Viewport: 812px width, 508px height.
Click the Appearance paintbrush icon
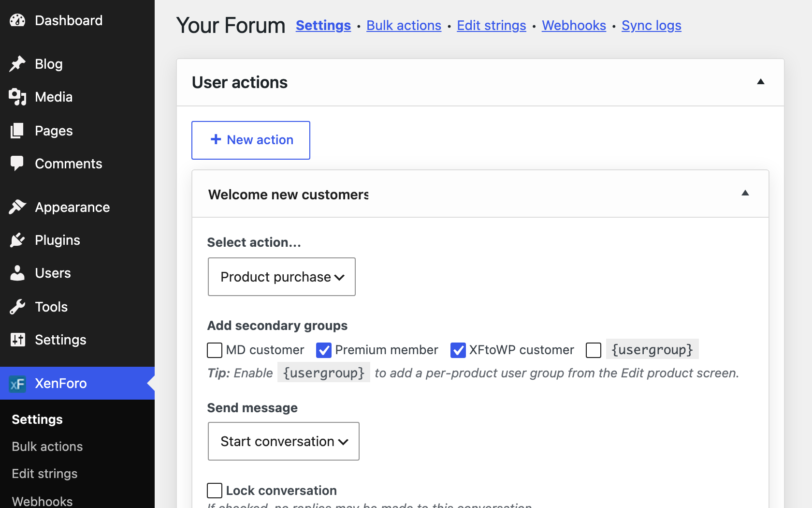click(17, 207)
